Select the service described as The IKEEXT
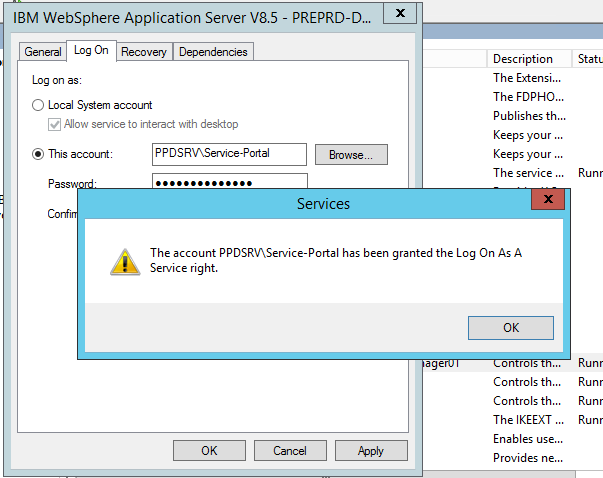603x478 pixels. [x=528, y=420]
